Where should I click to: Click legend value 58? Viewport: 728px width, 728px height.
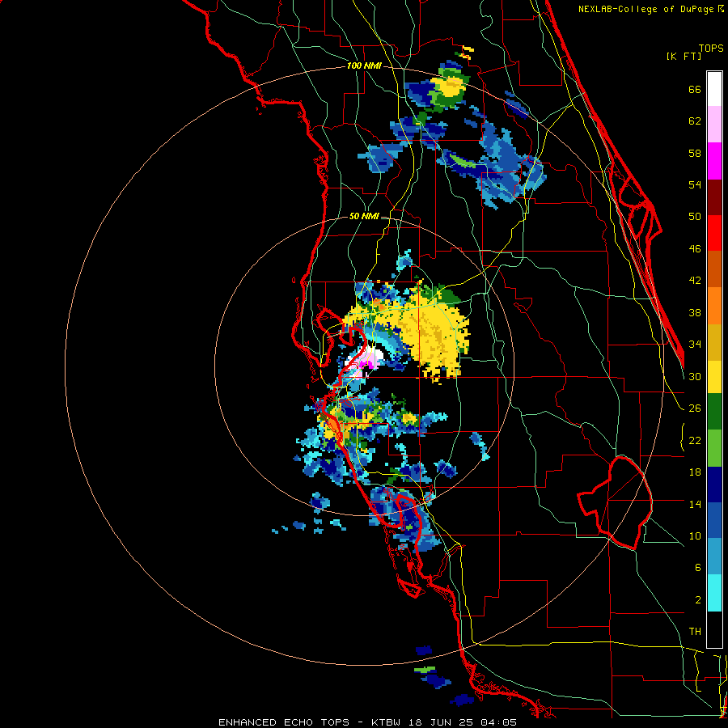695,153
